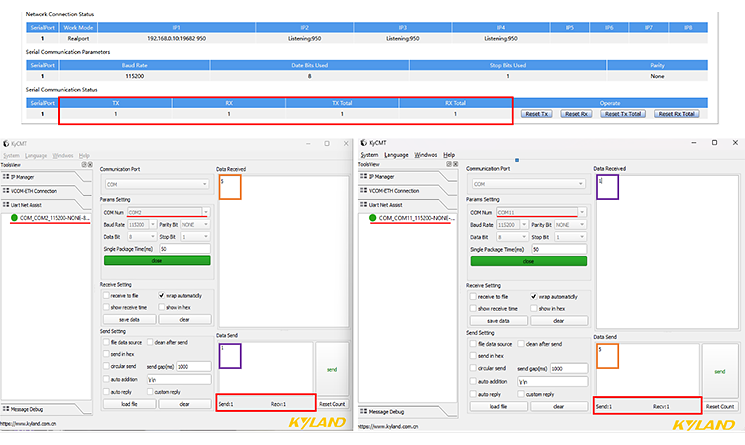Select Uart Net Assist in the COM2 KyCMT window
Image resolution: width=745 pixels, height=445 pixels.
26,205
